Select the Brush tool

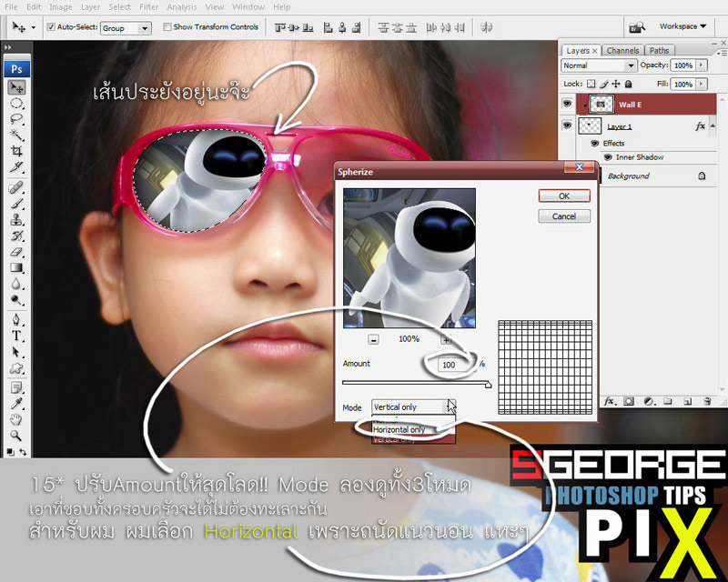pyautogui.click(x=17, y=204)
